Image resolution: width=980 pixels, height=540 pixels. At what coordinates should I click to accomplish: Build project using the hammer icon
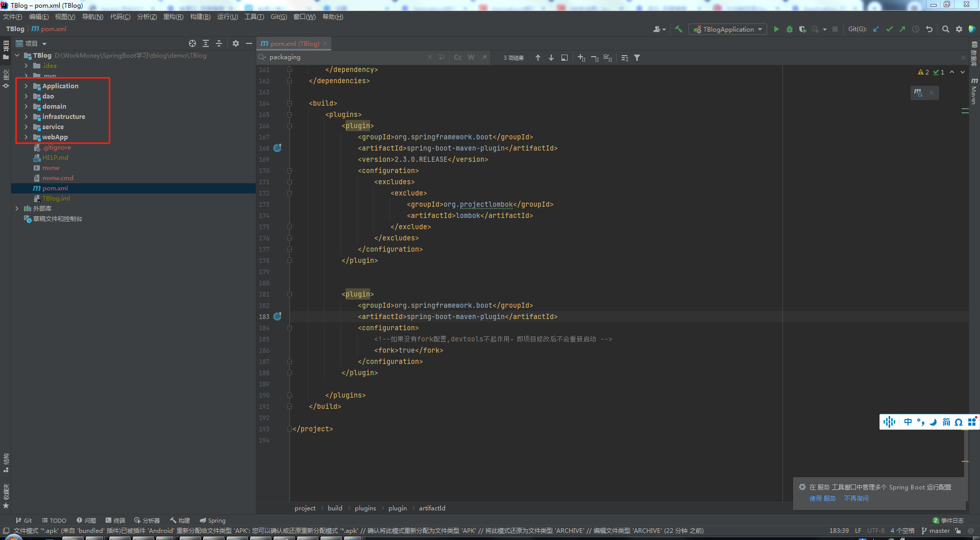[678, 29]
